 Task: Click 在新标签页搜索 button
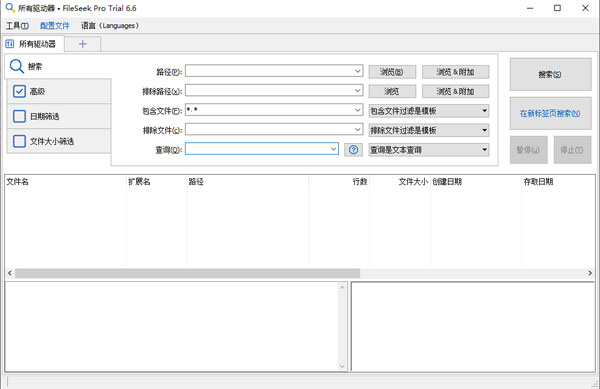(550, 113)
